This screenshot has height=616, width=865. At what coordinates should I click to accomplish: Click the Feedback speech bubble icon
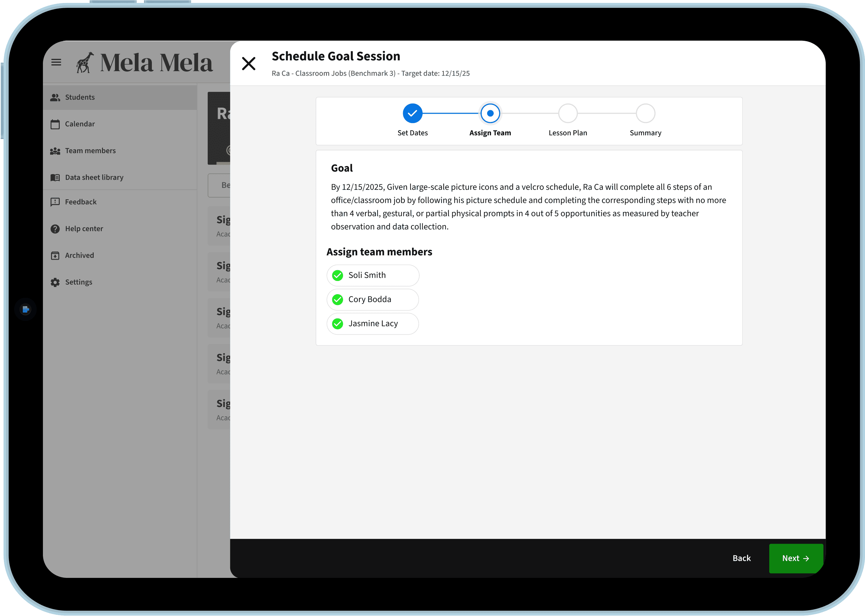coord(55,202)
